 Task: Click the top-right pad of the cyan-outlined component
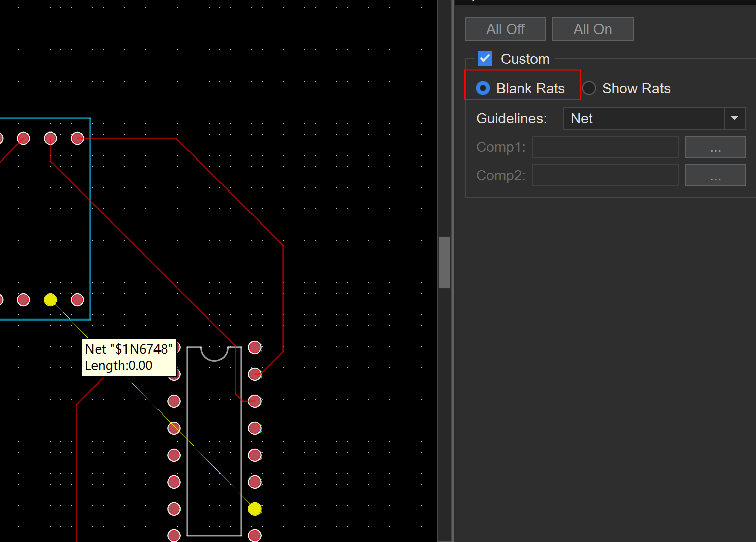point(77,138)
